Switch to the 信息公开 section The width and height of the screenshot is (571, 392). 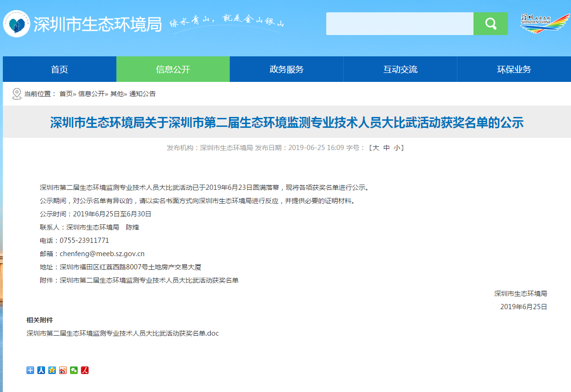click(x=173, y=69)
